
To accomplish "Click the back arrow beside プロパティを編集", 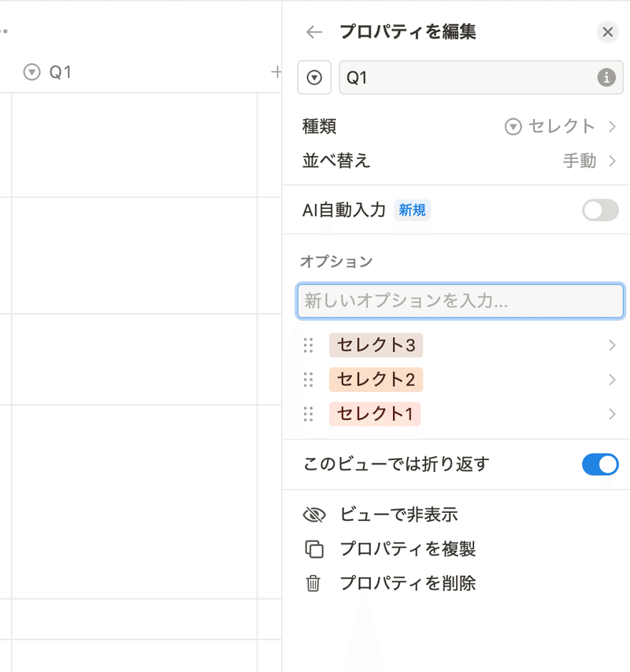I will tap(314, 32).
